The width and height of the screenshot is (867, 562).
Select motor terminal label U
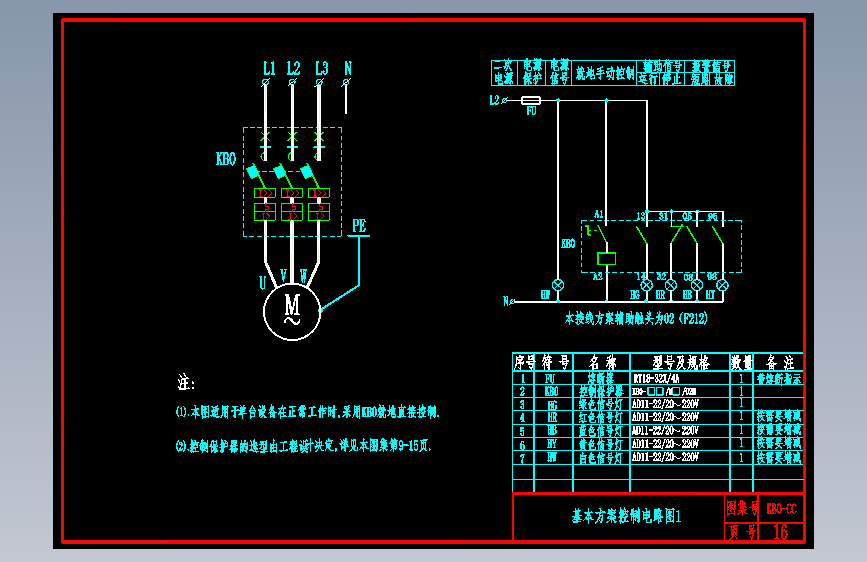click(263, 283)
